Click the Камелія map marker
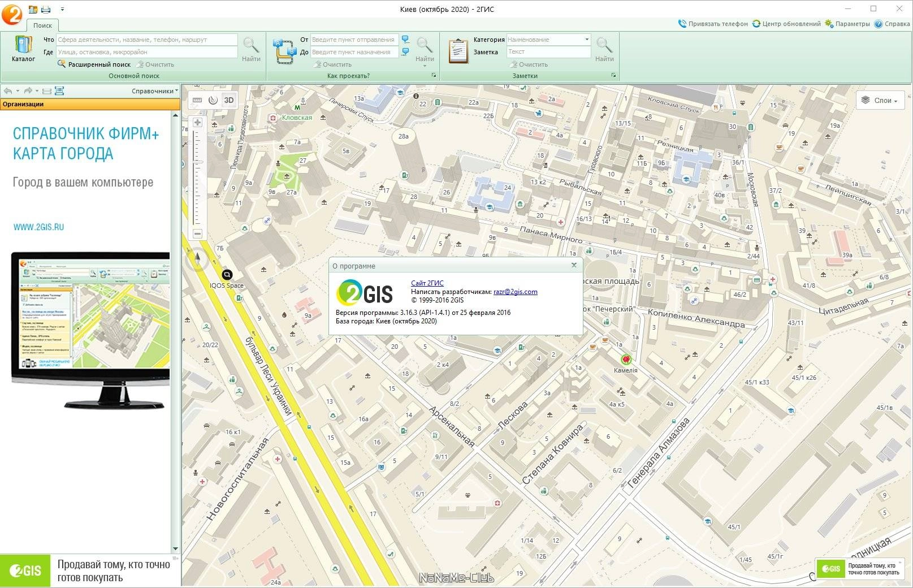Viewport: 913px width, 588px height. click(x=626, y=360)
